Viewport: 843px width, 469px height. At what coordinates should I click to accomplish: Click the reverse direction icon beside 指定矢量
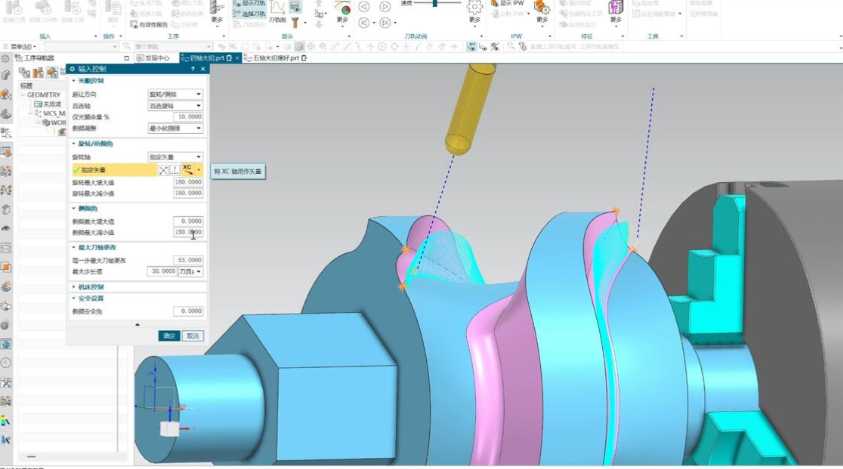pyautogui.click(x=163, y=170)
